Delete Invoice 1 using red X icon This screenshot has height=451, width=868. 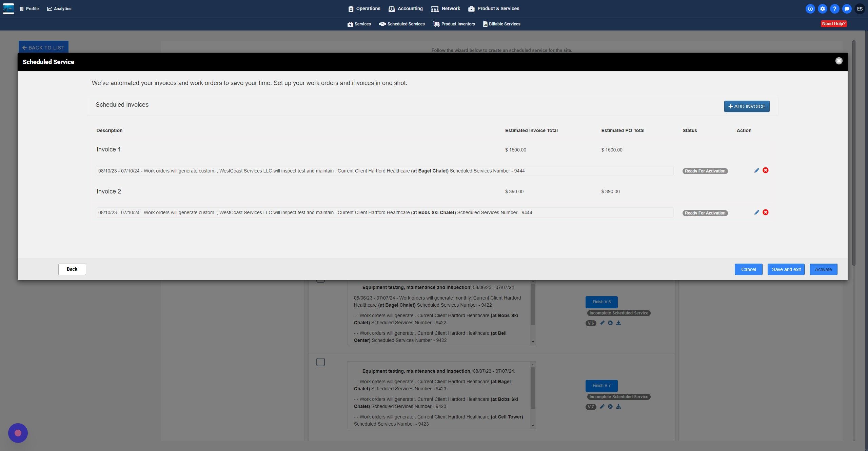[x=766, y=170]
